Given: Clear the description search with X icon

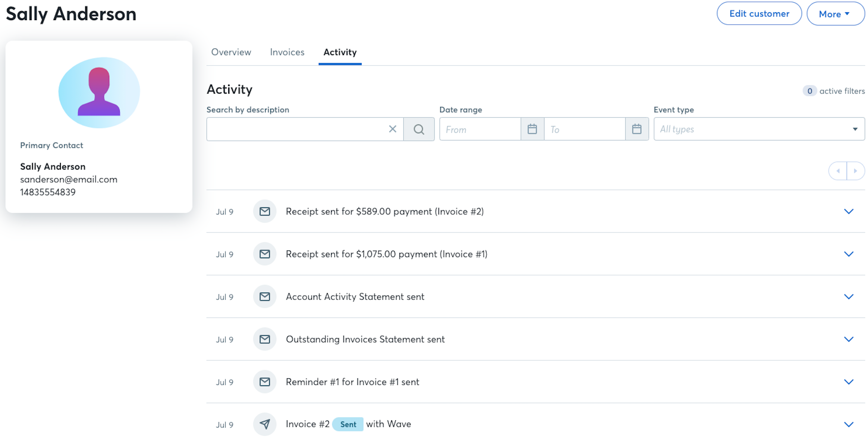Looking at the screenshot, I should click(392, 129).
